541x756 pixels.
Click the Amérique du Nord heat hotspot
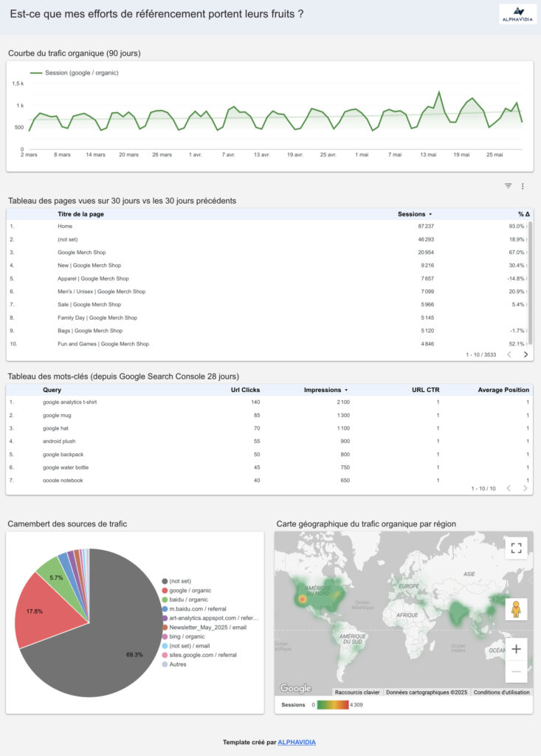pyautogui.click(x=303, y=599)
